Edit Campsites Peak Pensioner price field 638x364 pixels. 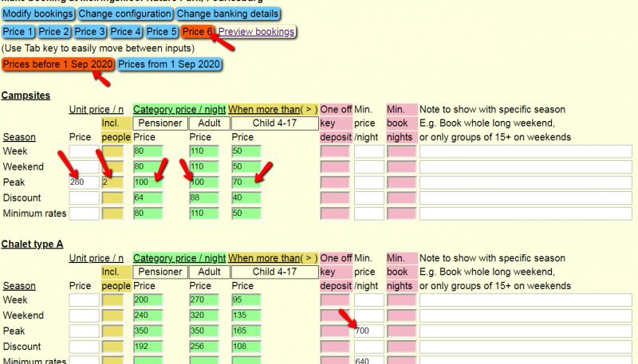tap(159, 182)
